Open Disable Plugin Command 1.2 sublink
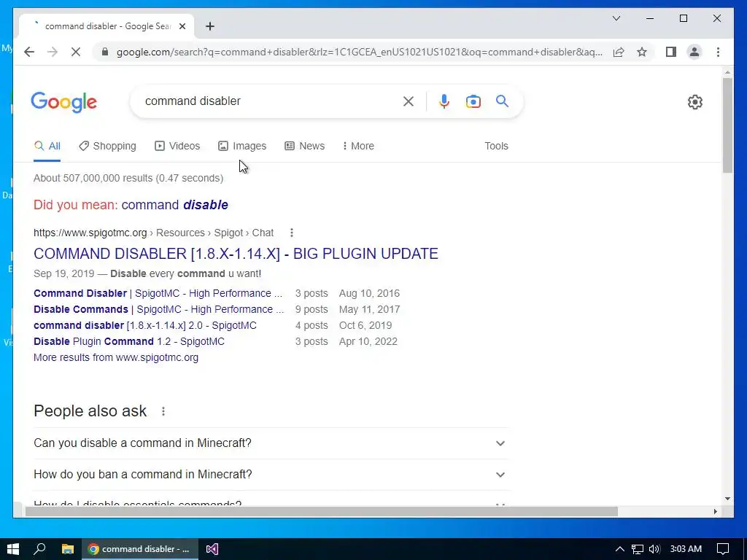This screenshot has height=560, width=747. tap(128, 341)
